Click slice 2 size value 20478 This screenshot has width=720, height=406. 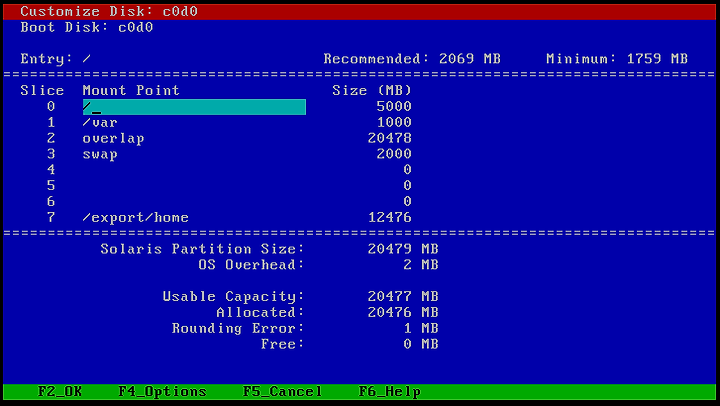tap(389, 138)
